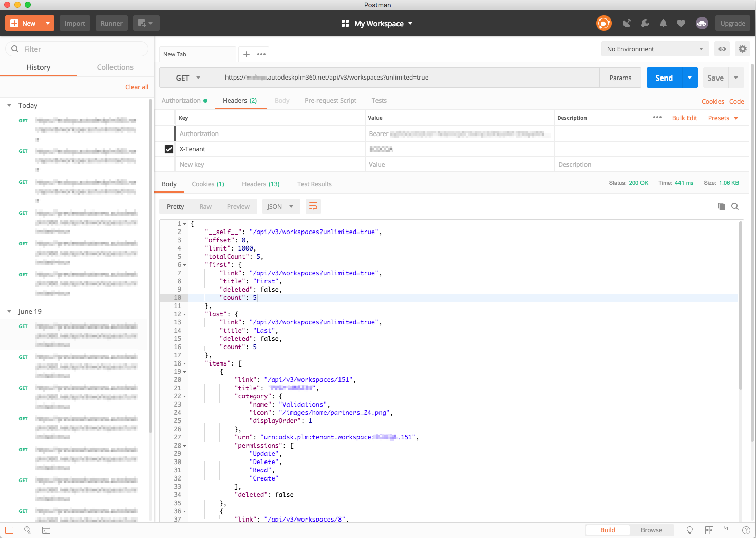The image size is (756, 538).
Task: Click the heart icon in header
Action: 681,23
